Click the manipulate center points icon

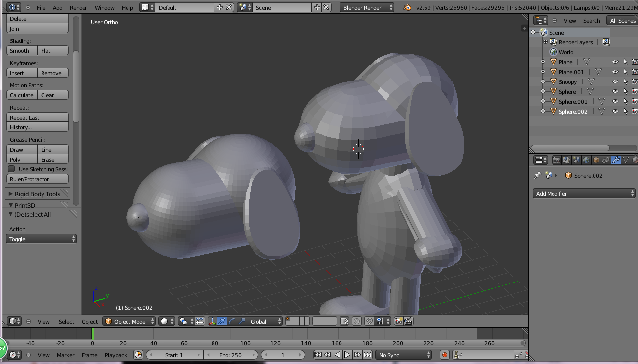click(x=200, y=321)
